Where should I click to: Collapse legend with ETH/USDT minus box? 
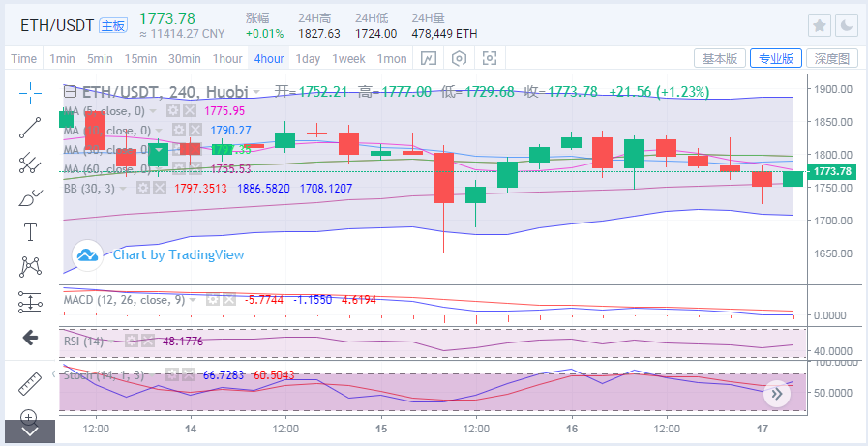click(x=71, y=91)
